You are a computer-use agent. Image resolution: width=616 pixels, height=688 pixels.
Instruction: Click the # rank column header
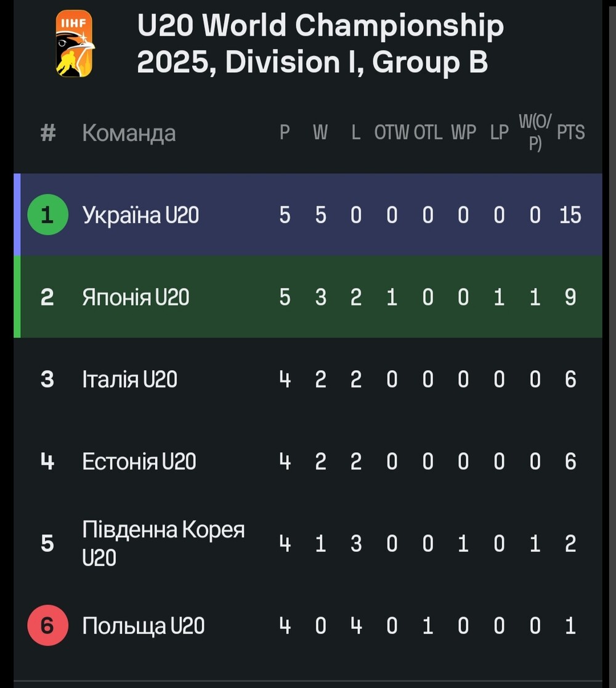click(x=48, y=132)
